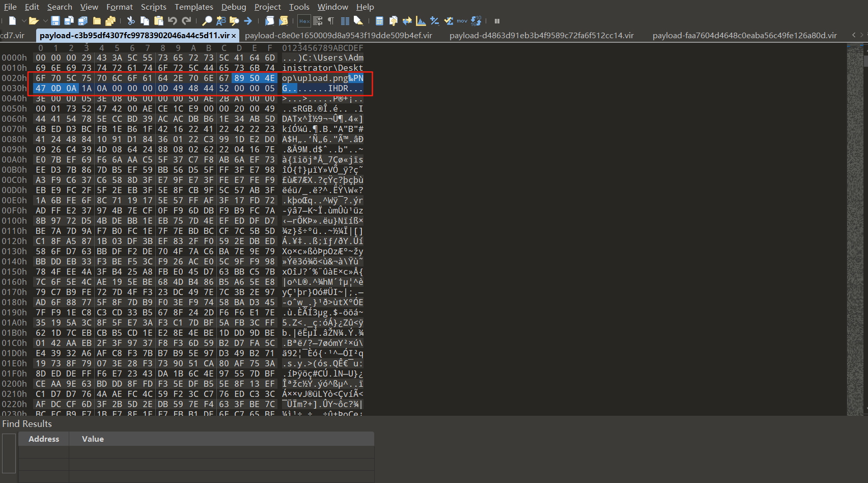Open the Histogram chart tool
868x483 pixels.
coord(421,21)
